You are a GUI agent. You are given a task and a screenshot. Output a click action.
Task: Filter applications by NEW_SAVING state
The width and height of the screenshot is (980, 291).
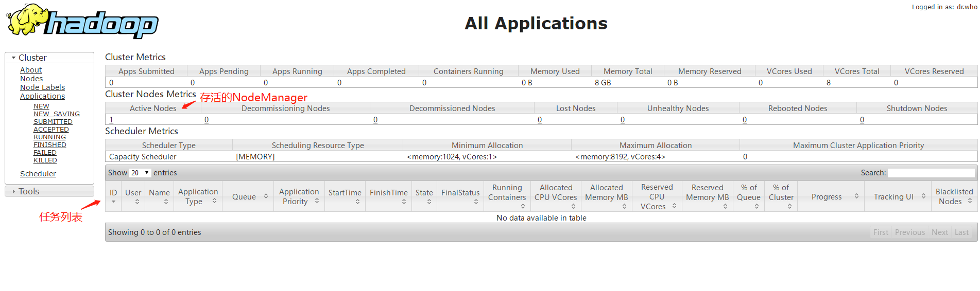57,114
